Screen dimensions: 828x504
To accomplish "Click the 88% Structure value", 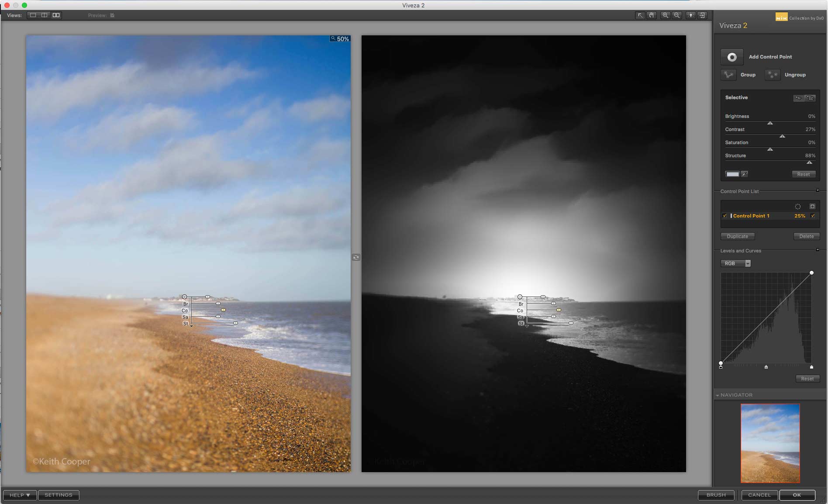I will pyautogui.click(x=810, y=155).
